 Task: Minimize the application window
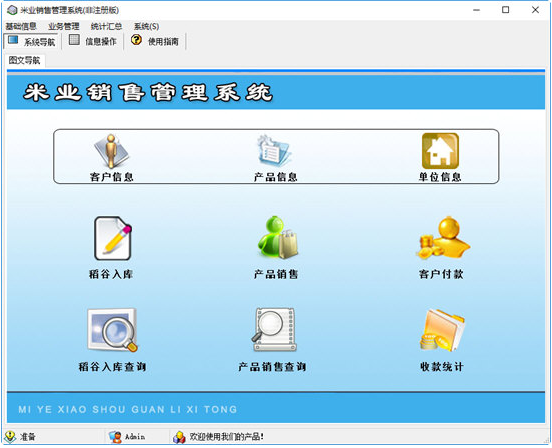coord(476,10)
